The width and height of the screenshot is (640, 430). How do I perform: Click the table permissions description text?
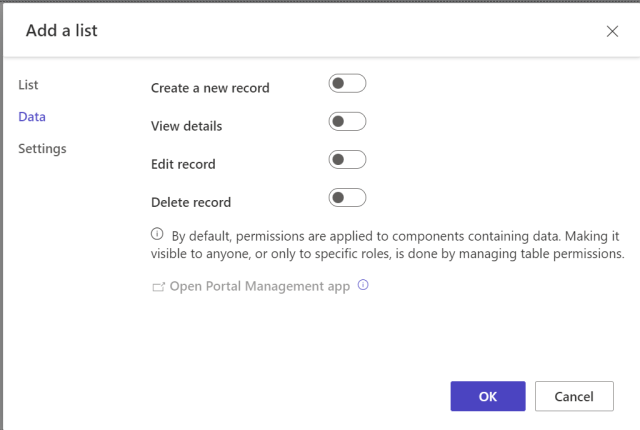click(x=387, y=245)
